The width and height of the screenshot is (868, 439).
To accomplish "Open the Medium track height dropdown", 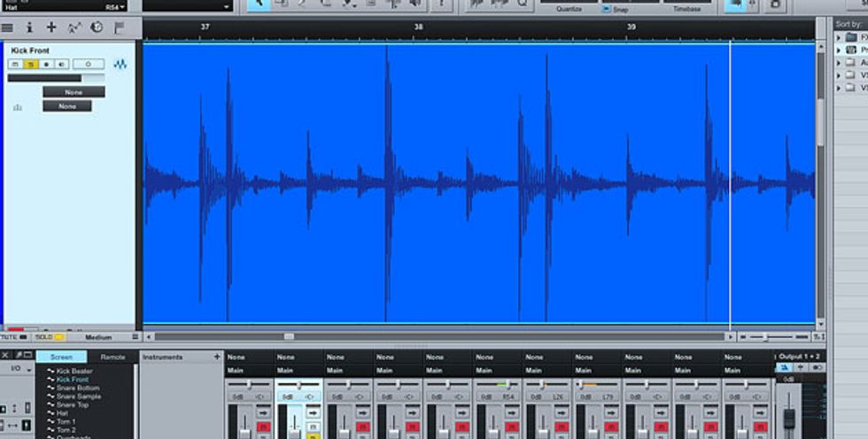I will click(98, 337).
